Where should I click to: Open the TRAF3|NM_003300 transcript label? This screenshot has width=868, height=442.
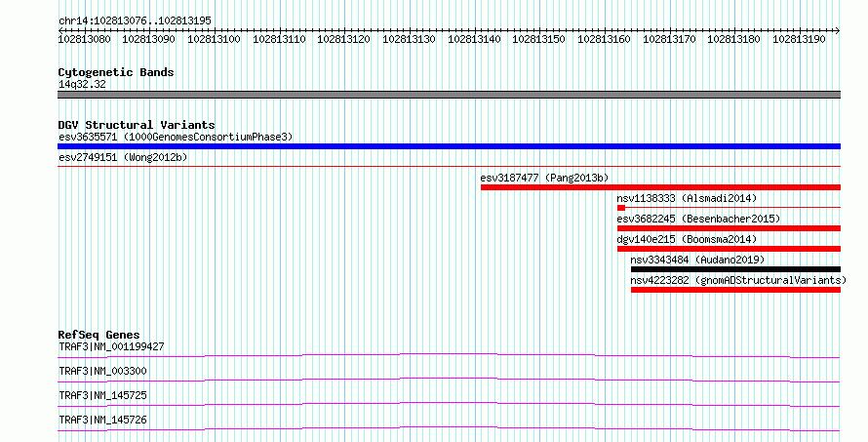click(102, 371)
